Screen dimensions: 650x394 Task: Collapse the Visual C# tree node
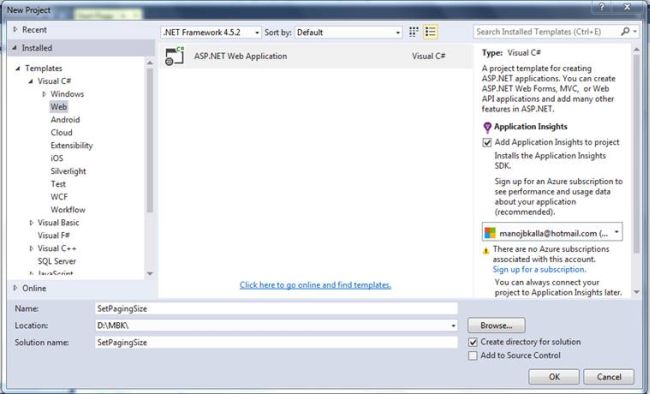point(31,81)
